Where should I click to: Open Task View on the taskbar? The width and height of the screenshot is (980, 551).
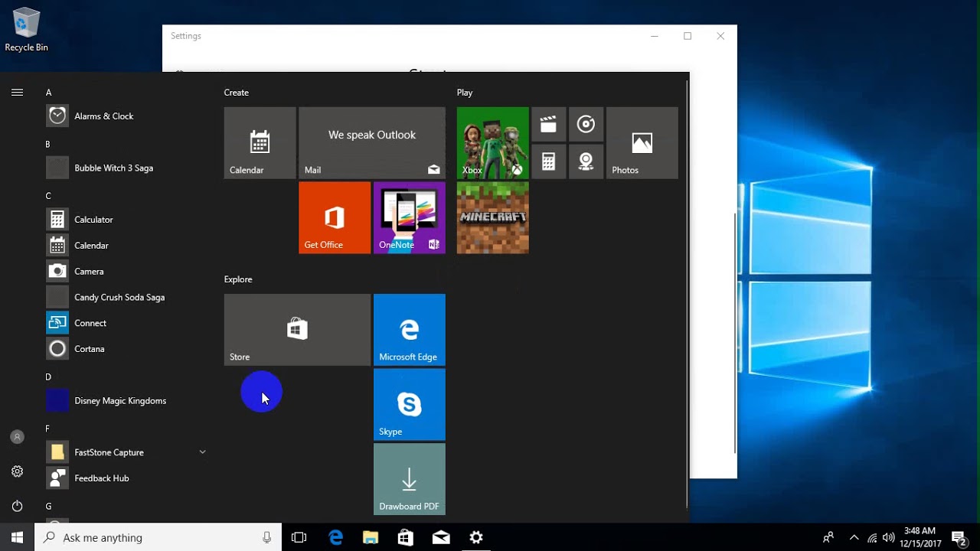click(x=299, y=537)
